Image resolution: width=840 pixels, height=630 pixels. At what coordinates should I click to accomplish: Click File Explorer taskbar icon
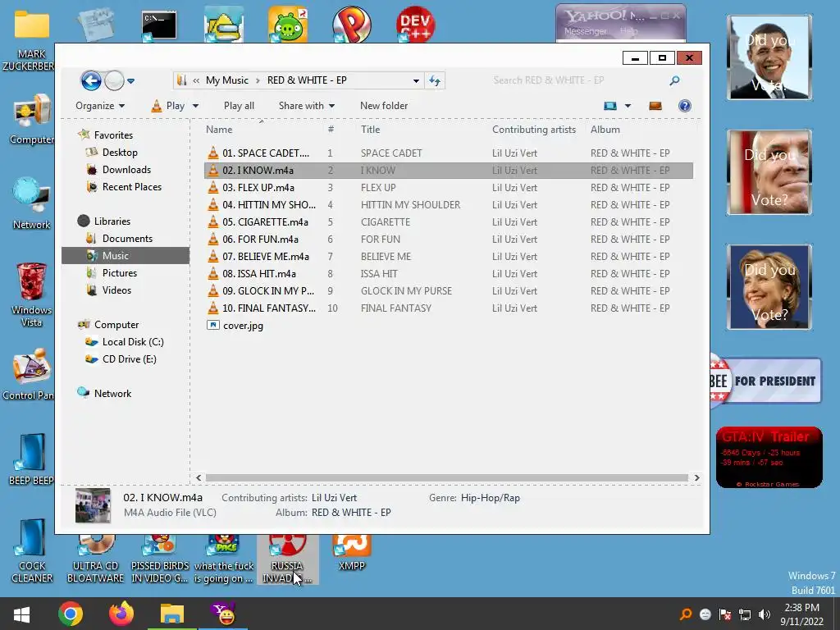172,614
